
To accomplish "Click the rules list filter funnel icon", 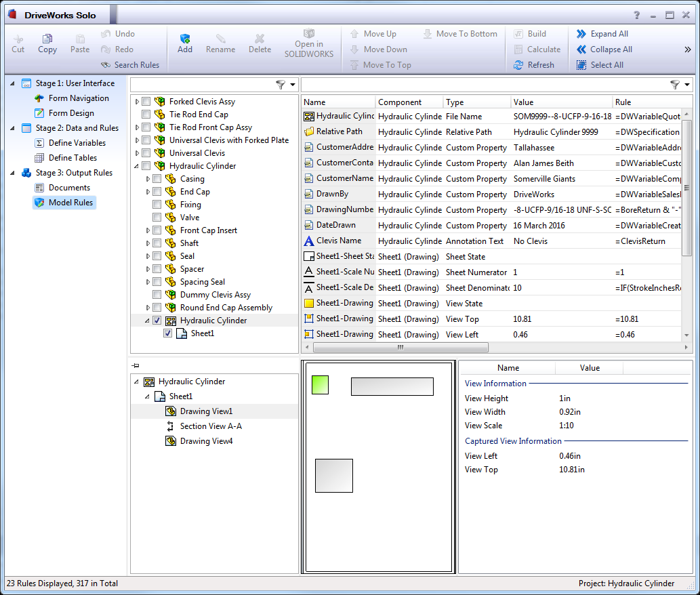I will (x=675, y=84).
